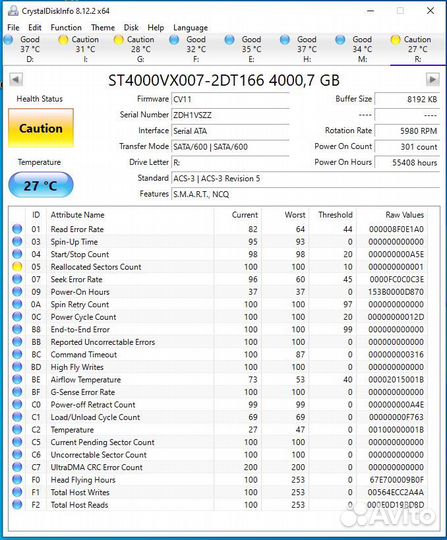This screenshot has width=447, height=540.
Task: Go to next disk with right arrow
Action: pyautogui.click(x=433, y=80)
